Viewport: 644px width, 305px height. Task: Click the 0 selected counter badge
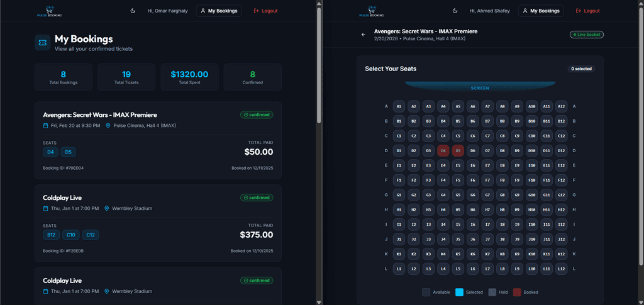click(581, 69)
